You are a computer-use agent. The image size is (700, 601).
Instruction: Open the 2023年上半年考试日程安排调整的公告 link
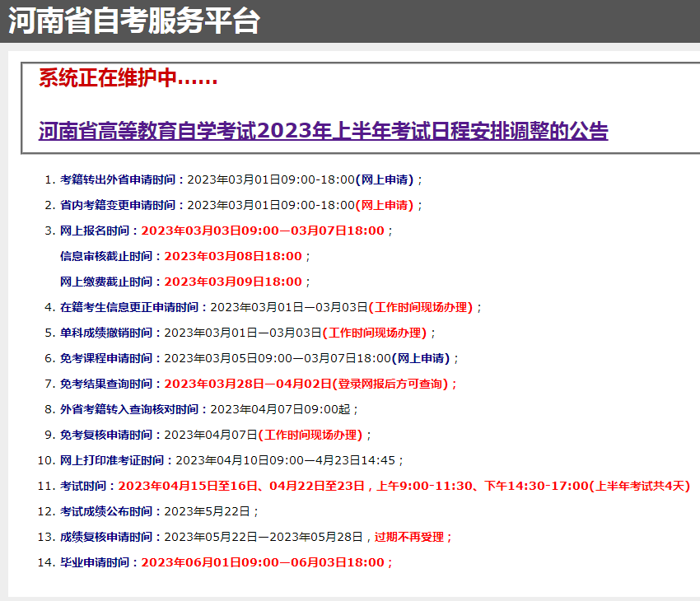pos(324,132)
